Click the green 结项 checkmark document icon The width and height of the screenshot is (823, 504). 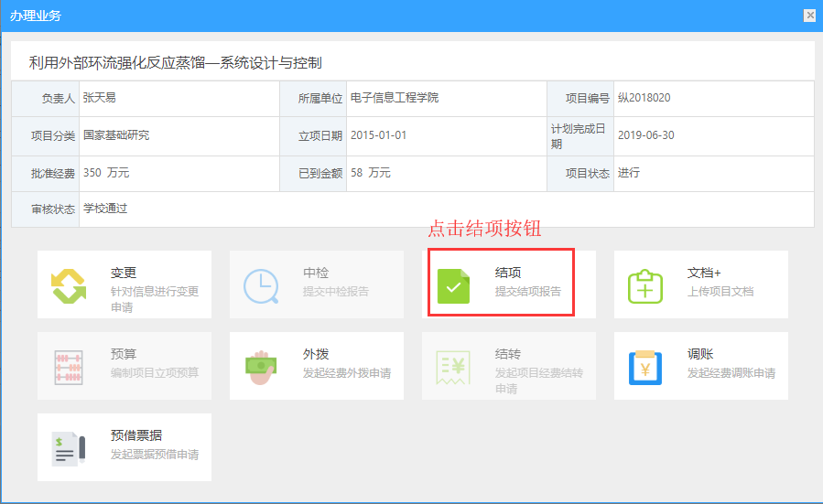coord(453,285)
